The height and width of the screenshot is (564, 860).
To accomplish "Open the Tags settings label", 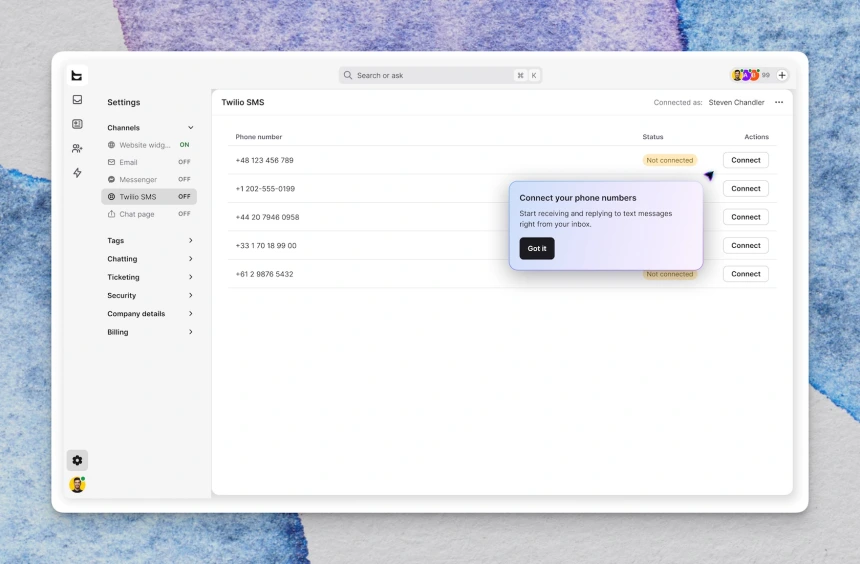I will [116, 240].
